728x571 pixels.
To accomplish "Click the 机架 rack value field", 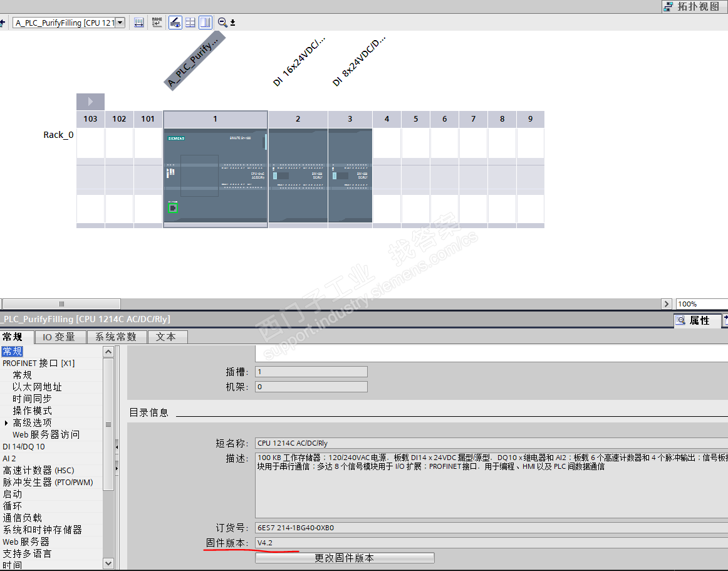I will coord(311,387).
